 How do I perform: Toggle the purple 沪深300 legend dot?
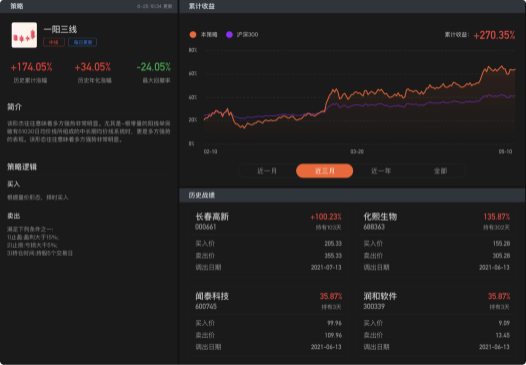229,35
